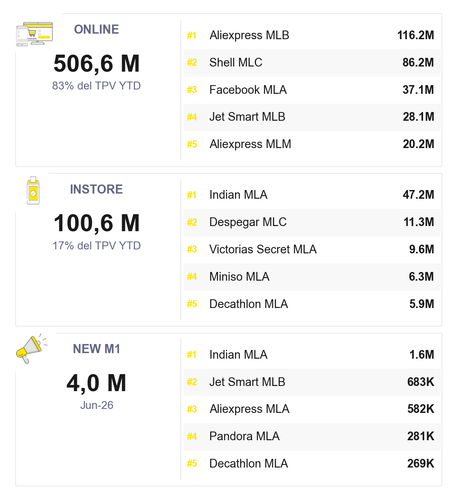
Task: Click the 6.3M value
Action: click(421, 277)
